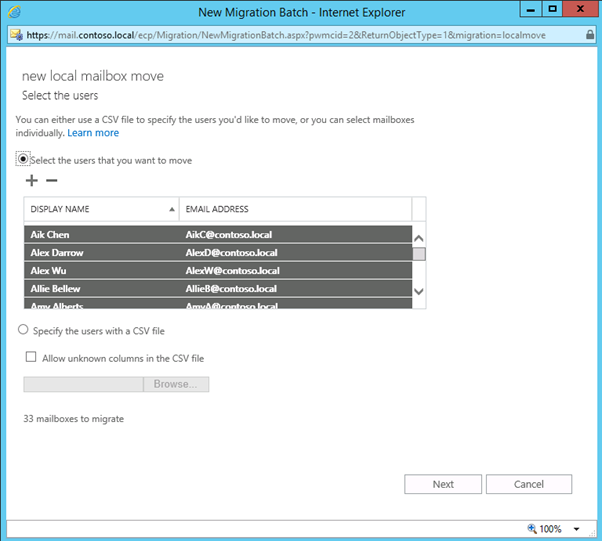
Task: Click AllieB@contoso.local email cell
Action: (x=231, y=289)
